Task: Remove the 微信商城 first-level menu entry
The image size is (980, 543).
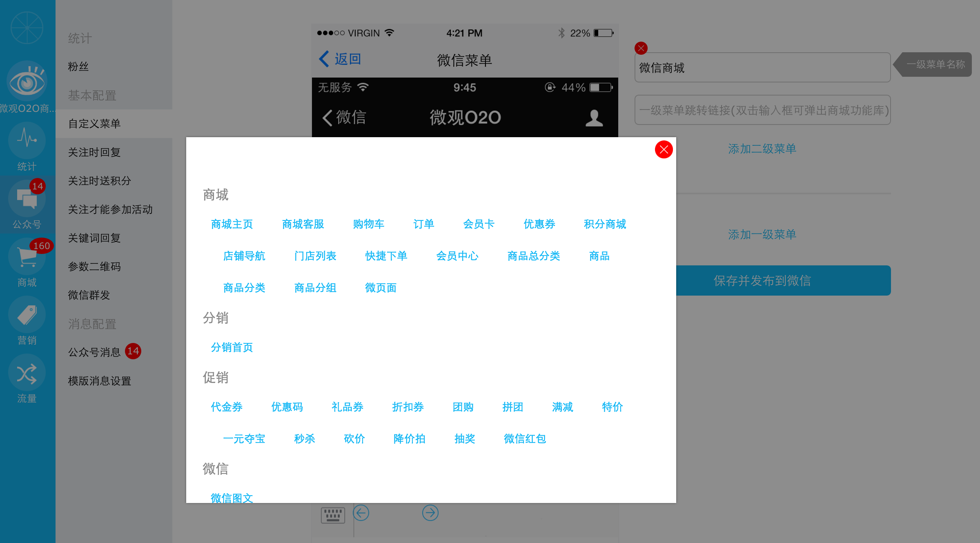Action: [x=641, y=48]
